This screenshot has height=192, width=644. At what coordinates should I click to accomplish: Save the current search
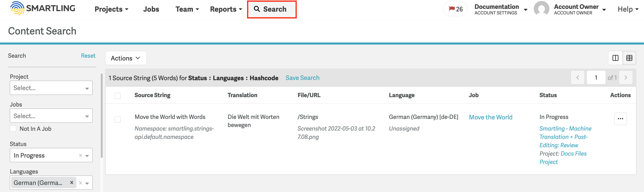pos(302,78)
